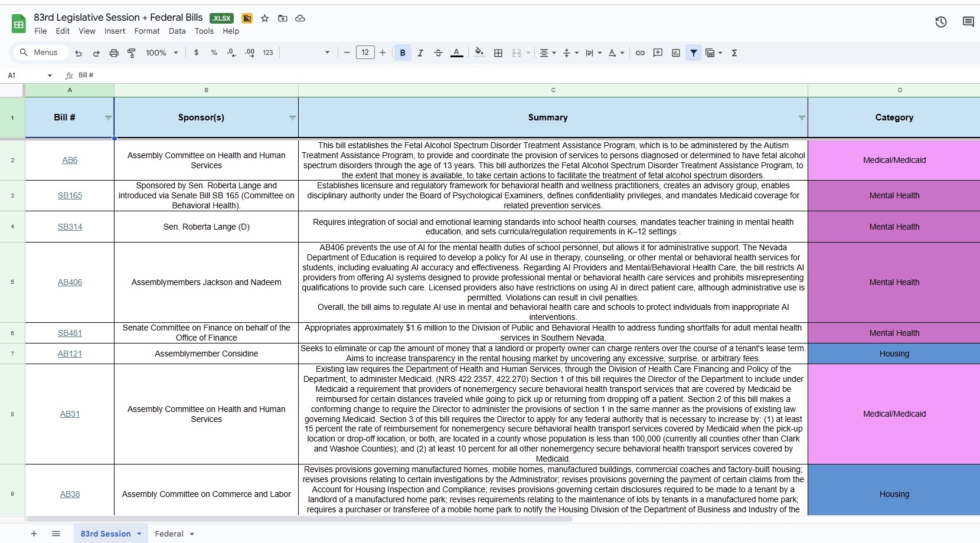Toggle bold formatting

[x=403, y=53]
